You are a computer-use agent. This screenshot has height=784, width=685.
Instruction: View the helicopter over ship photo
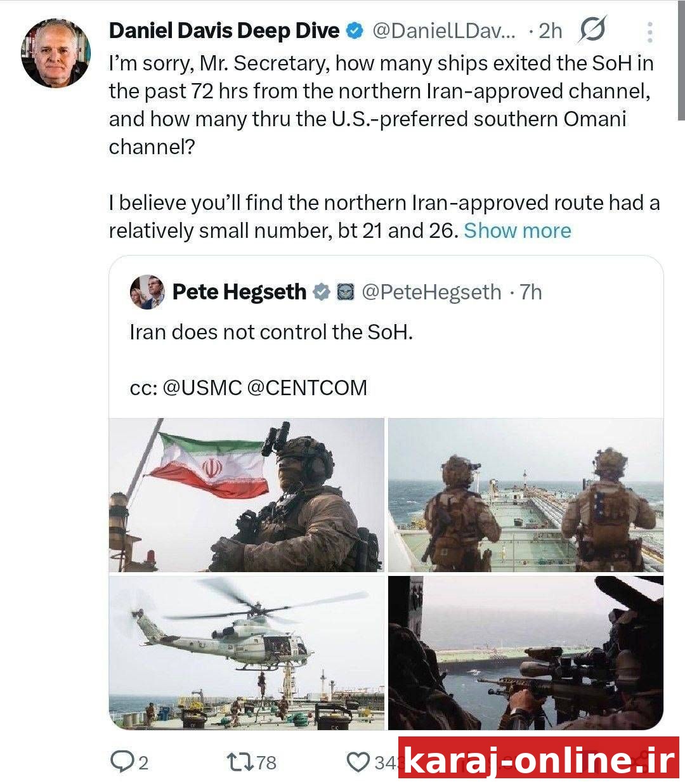(x=247, y=653)
